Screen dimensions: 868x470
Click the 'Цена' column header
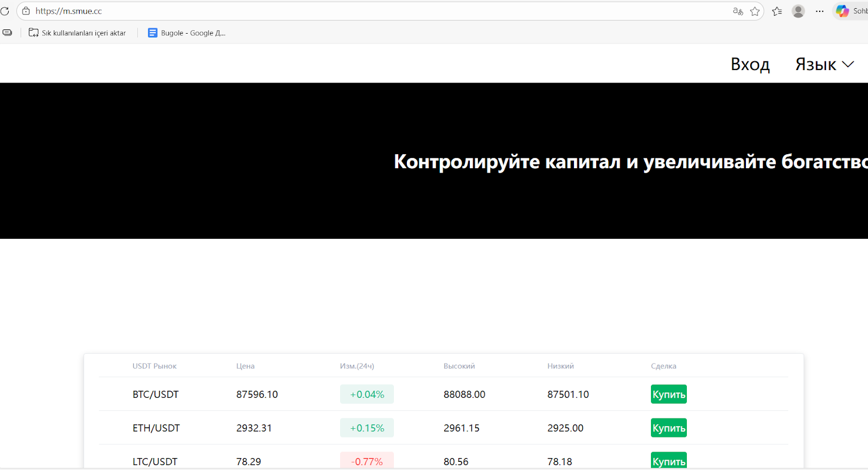coord(245,366)
